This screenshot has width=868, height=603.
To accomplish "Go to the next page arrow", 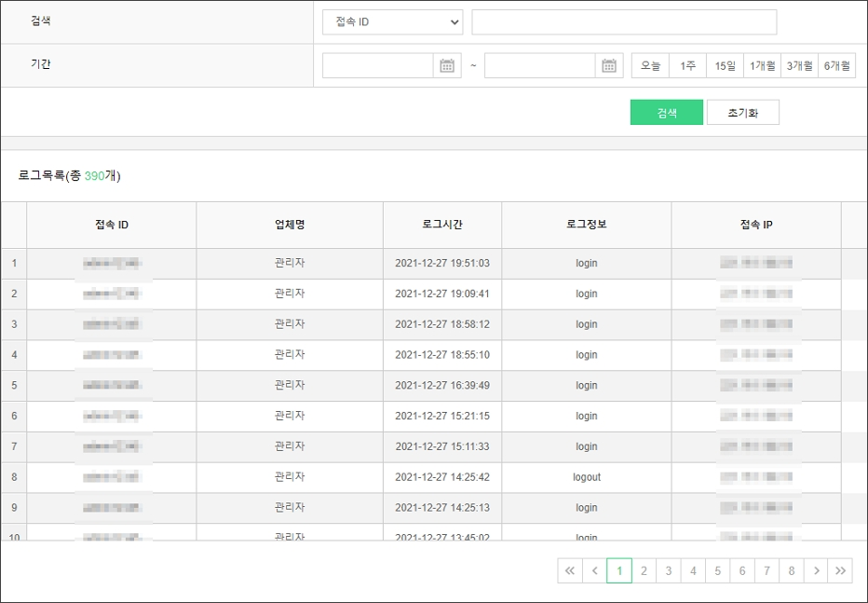I will point(816,570).
